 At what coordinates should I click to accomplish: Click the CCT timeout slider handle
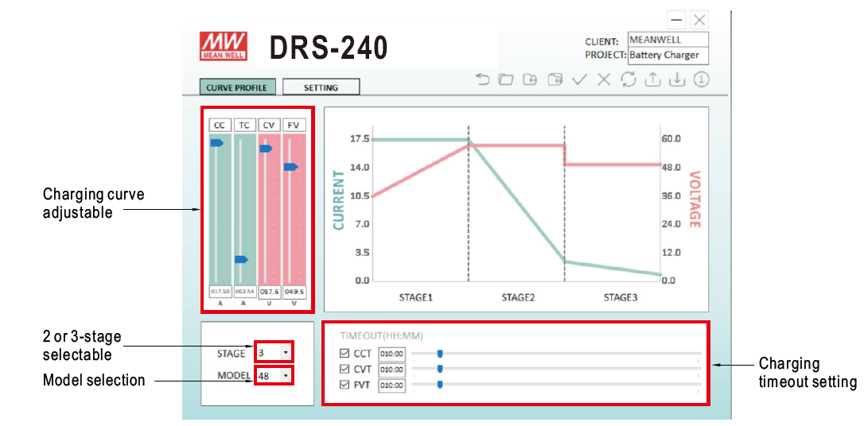(x=440, y=353)
